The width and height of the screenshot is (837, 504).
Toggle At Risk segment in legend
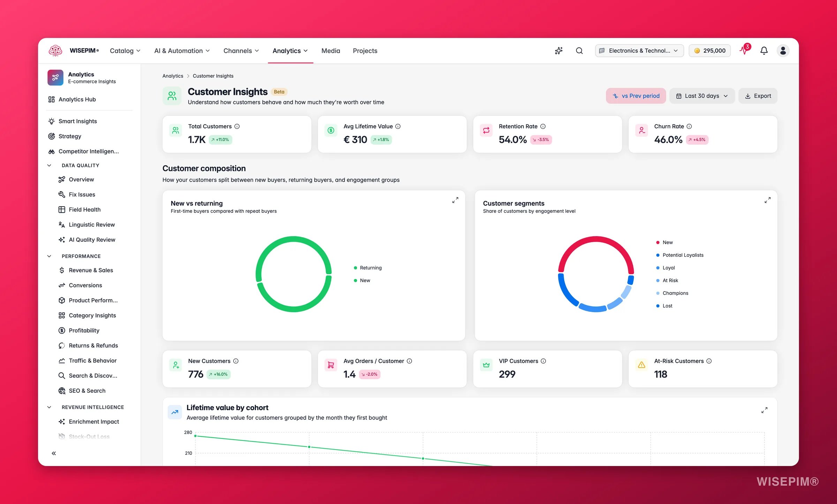click(667, 280)
